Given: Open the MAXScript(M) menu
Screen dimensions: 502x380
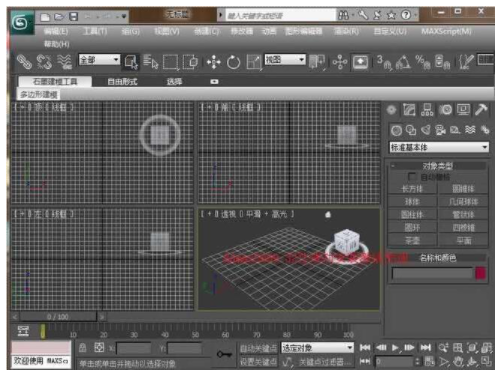Looking at the screenshot, I should click(x=446, y=31).
